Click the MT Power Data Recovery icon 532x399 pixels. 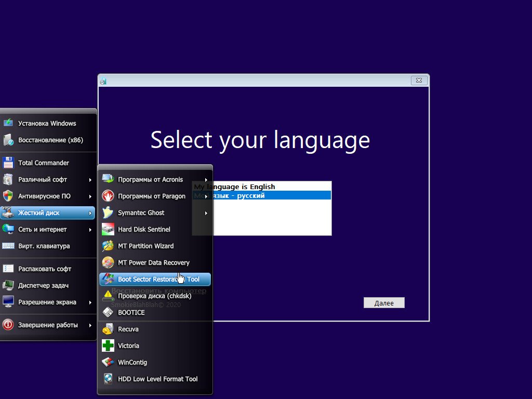coord(108,262)
